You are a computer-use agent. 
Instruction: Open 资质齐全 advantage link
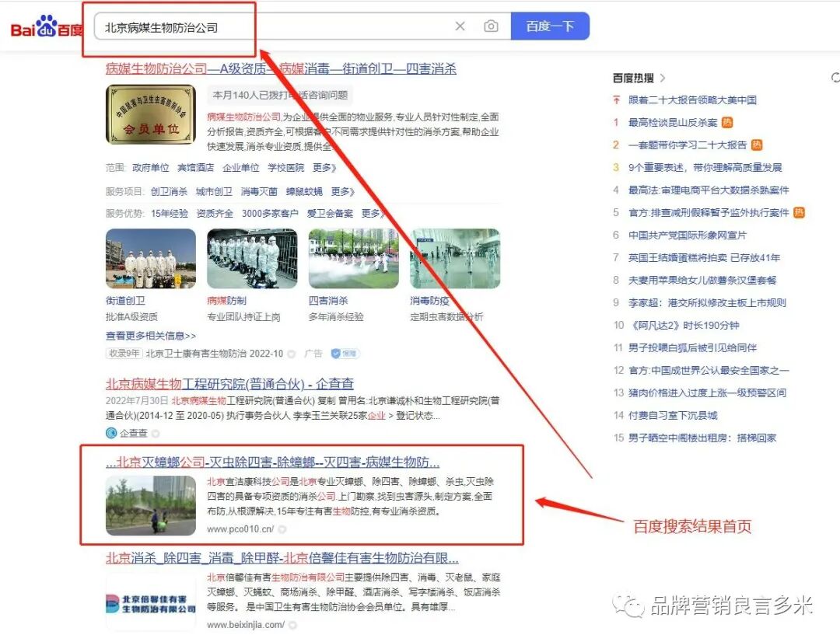[215, 213]
